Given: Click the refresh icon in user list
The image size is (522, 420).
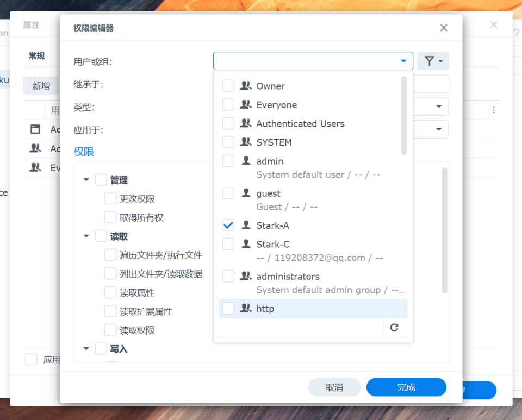Looking at the screenshot, I should pyautogui.click(x=394, y=327).
